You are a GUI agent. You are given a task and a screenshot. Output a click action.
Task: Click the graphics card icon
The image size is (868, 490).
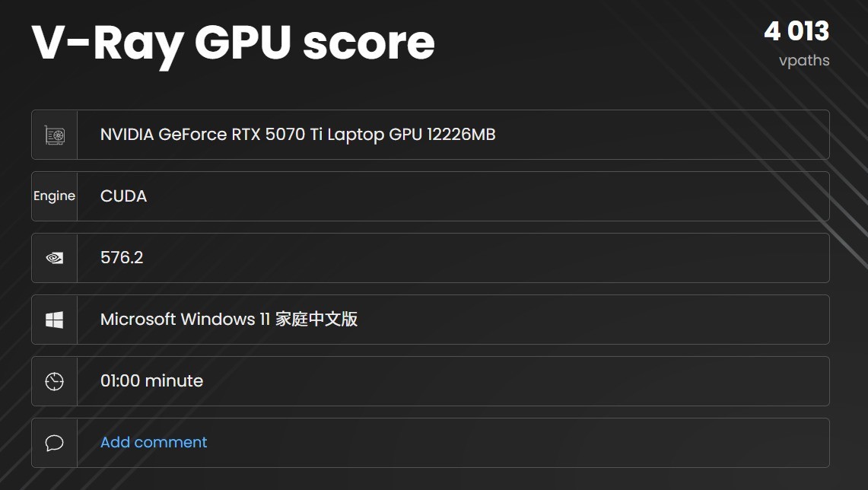[x=54, y=135]
